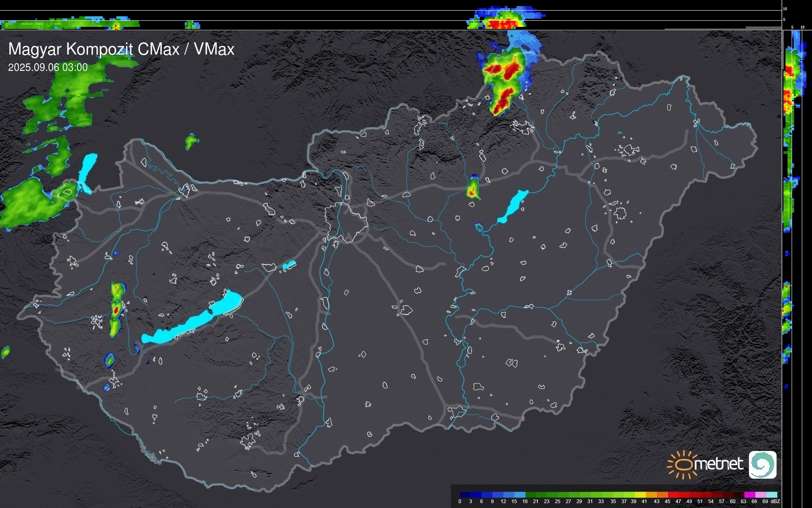Click the elongated storm cell west of Balaton
The width and height of the screenshot is (812, 508).
116,310
